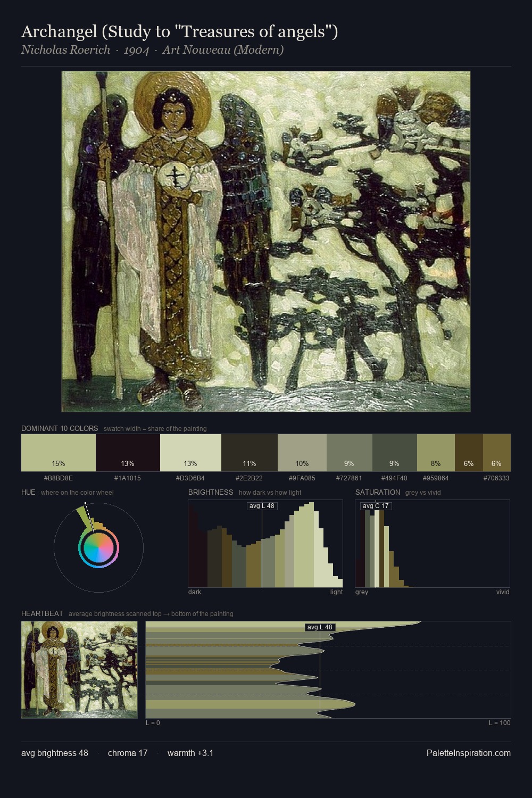Click the PaletteInspiration.com link
Viewport: 532px width, 798px height.
point(469,753)
